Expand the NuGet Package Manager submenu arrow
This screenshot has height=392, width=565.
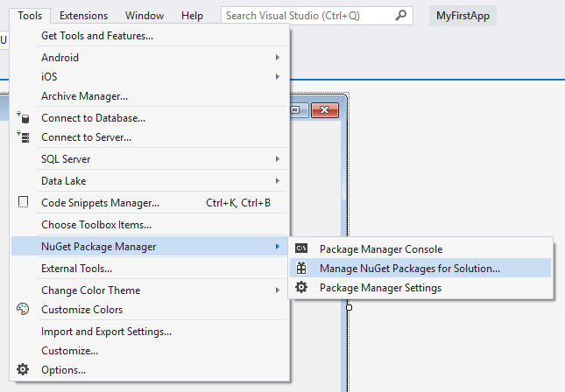click(x=277, y=246)
